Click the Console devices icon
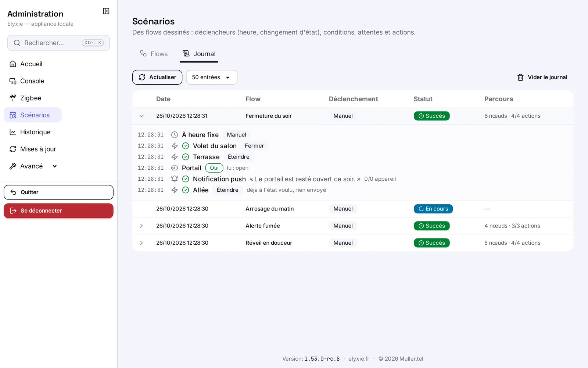 13,81
